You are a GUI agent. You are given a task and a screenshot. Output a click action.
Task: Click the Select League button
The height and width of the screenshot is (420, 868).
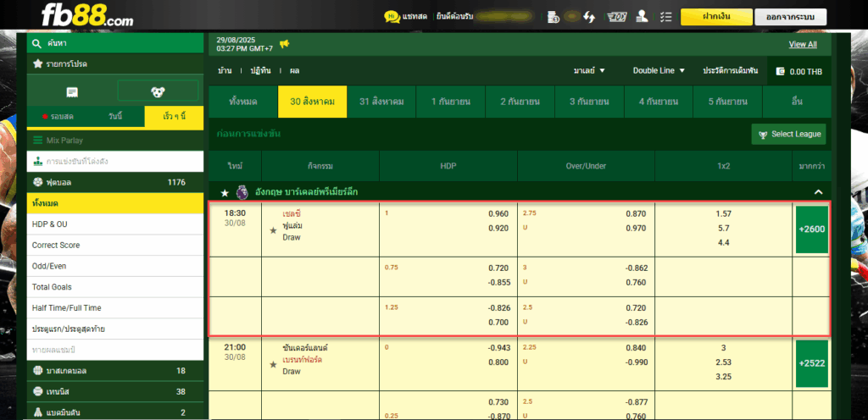(789, 135)
